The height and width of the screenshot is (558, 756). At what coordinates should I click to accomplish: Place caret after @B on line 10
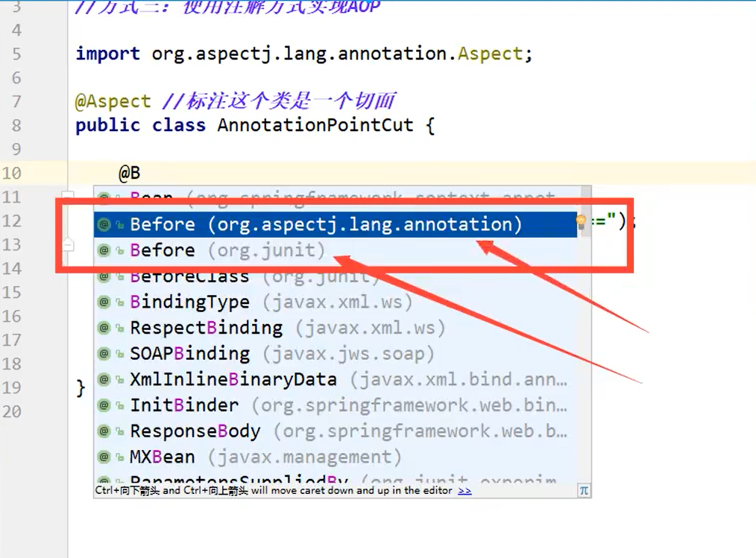tap(141, 173)
